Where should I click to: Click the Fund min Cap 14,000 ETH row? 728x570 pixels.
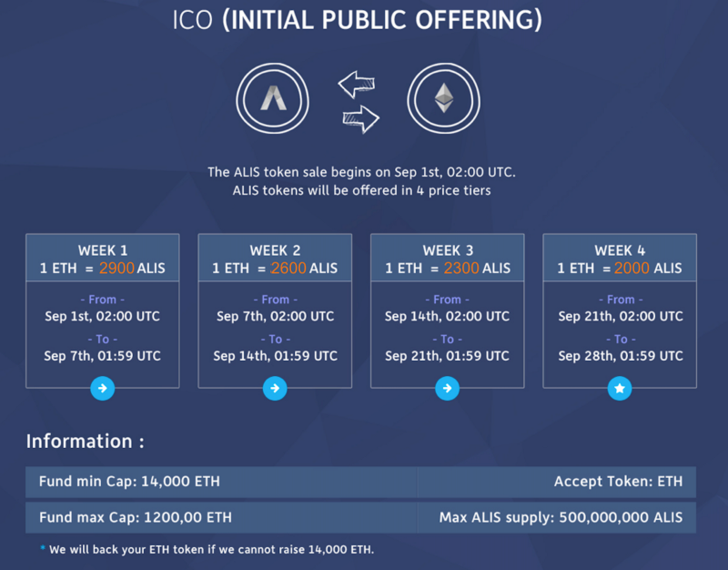tap(221, 482)
